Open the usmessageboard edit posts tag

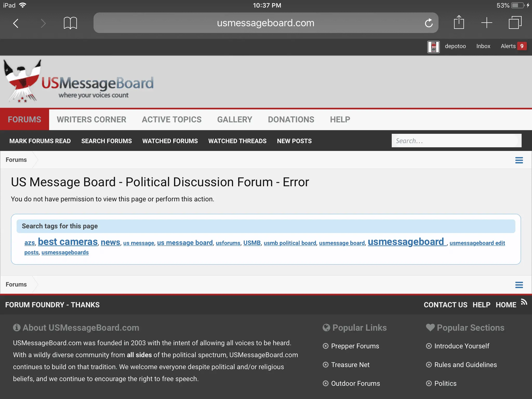pos(477,243)
